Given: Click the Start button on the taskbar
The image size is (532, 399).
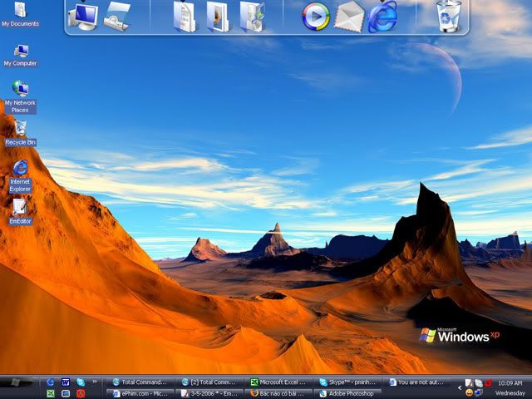Looking at the screenshot, I should (x=15, y=382).
